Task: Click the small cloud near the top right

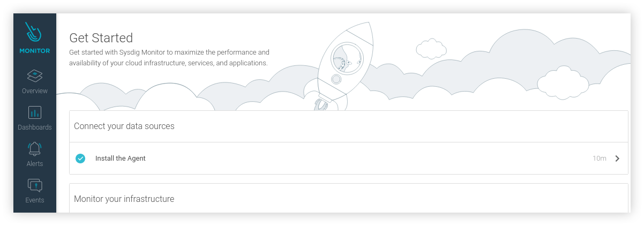Action: pos(431,49)
